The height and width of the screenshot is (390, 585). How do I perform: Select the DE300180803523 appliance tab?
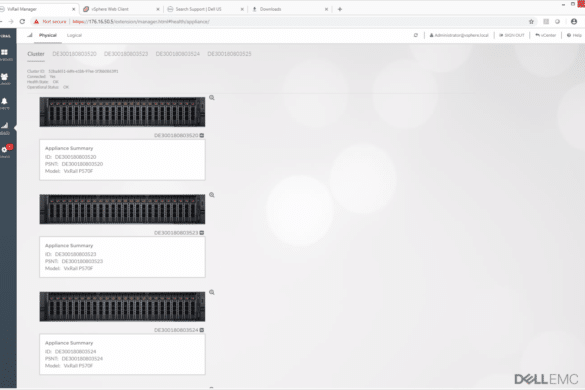pyautogui.click(x=126, y=54)
